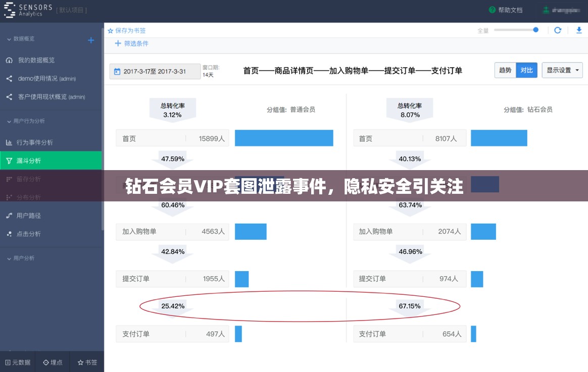Click the 47.59% conversion value
This screenshot has height=372, width=588.
point(173,159)
